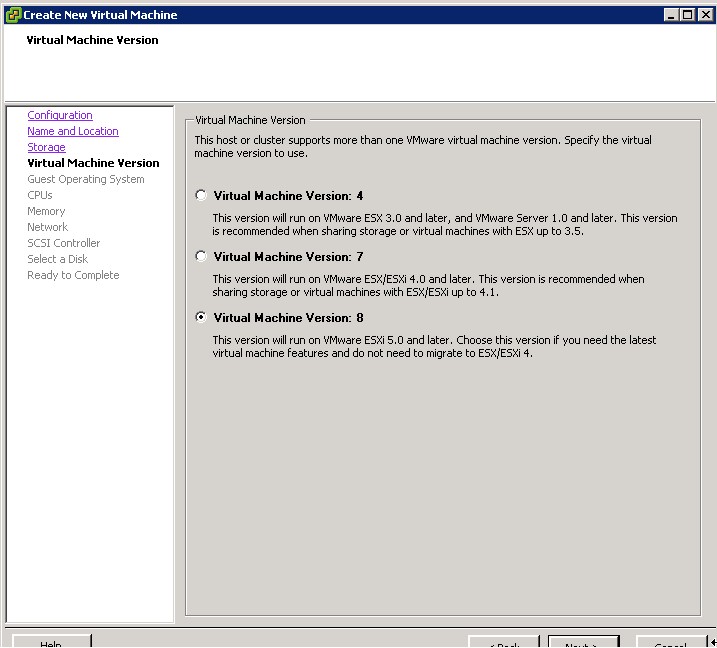Click Guest Operating System in the step list
The height and width of the screenshot is (648, 717).
[x=85, y=180]
